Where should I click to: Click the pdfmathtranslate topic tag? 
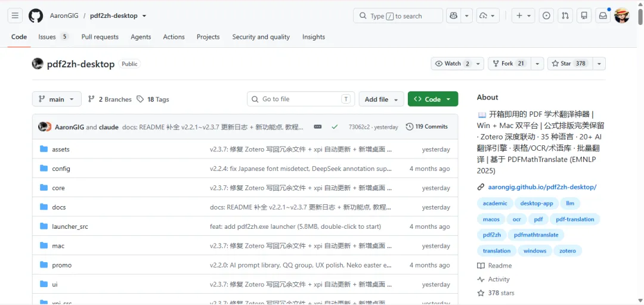537,235
